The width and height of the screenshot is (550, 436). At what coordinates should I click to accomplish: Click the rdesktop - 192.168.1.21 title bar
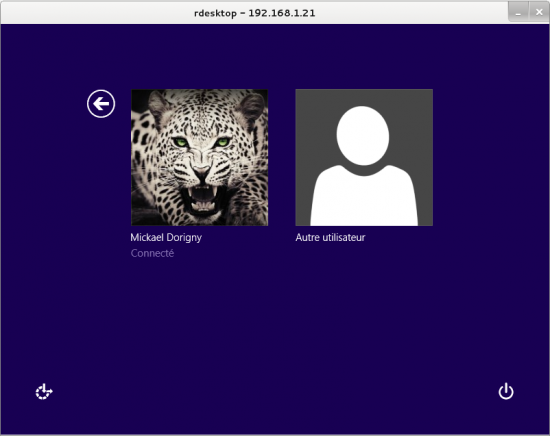click(254, 13)
